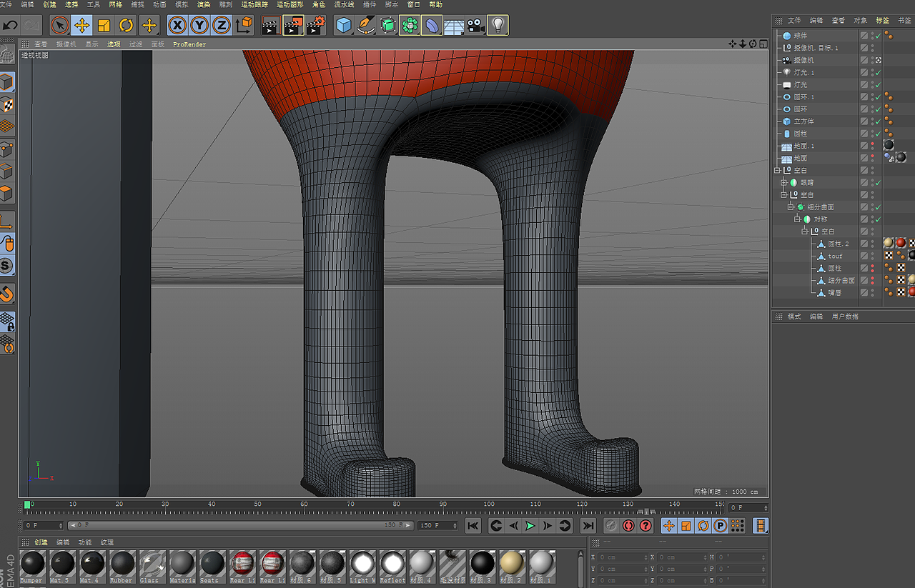Add a camera object from toolbar
This screenshot has width=915, height=588.
tap(475, 26)
